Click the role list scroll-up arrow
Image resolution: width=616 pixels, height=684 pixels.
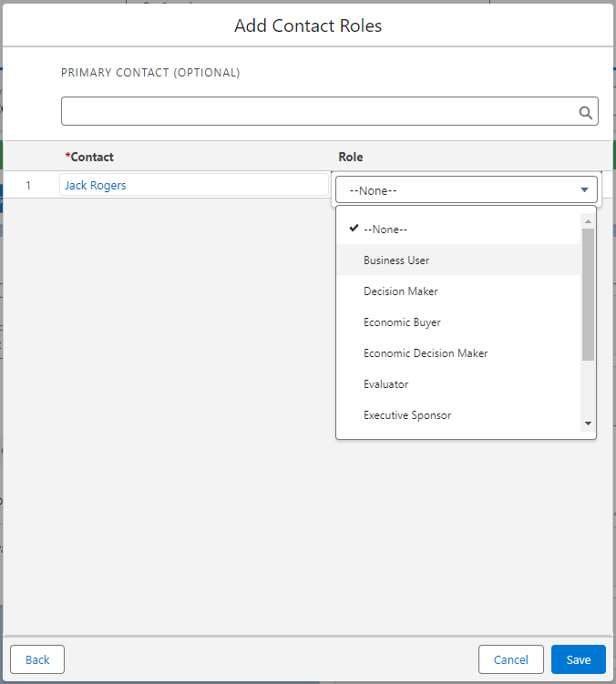point(588,221)
